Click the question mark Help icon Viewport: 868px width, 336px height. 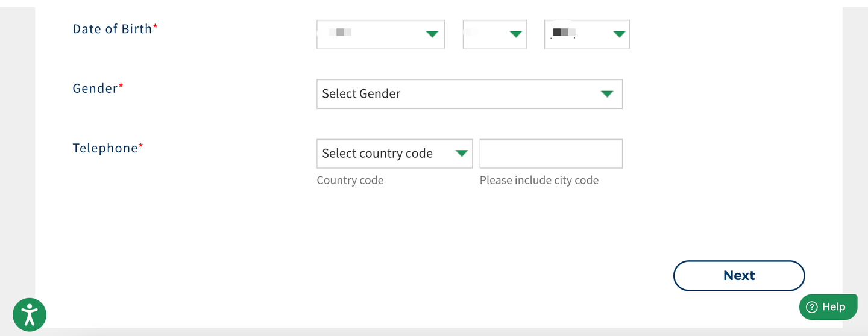click(x=812, y=307)
